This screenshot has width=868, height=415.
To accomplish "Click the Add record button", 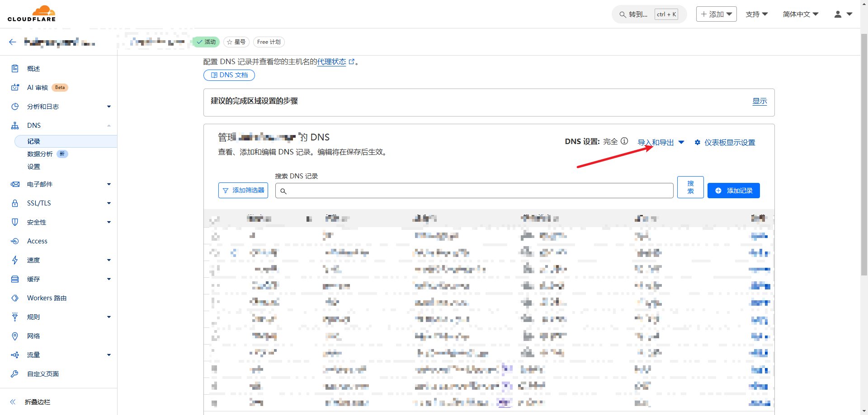I will click(733, 191).
